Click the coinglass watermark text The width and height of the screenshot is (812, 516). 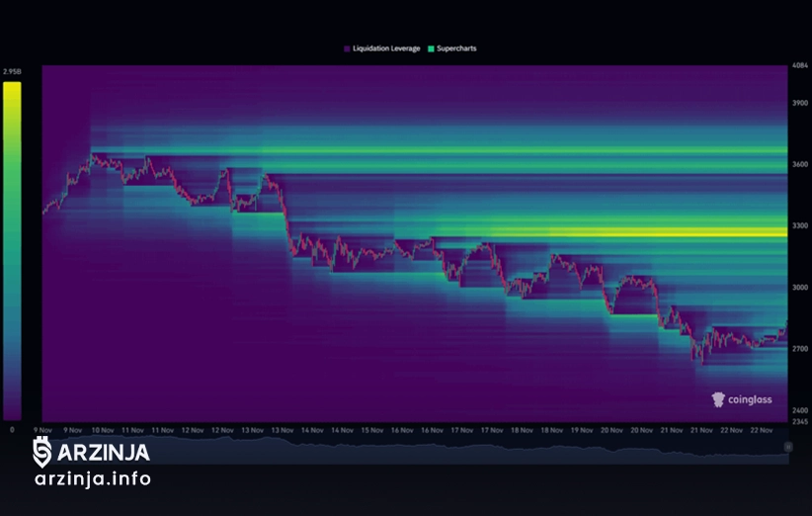tap(751, 400)
